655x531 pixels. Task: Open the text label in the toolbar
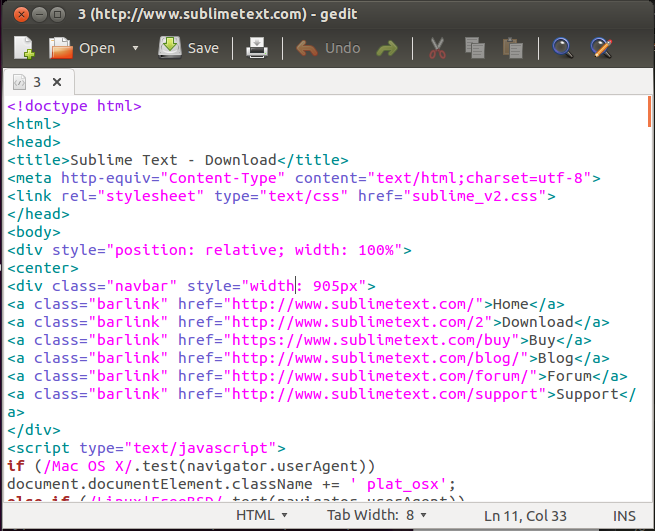coord(97,48)
